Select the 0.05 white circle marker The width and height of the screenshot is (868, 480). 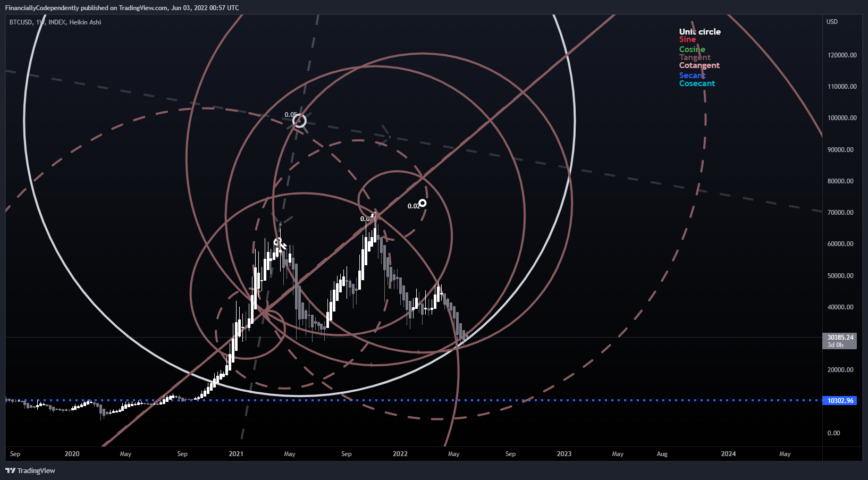tap(300, 121)
